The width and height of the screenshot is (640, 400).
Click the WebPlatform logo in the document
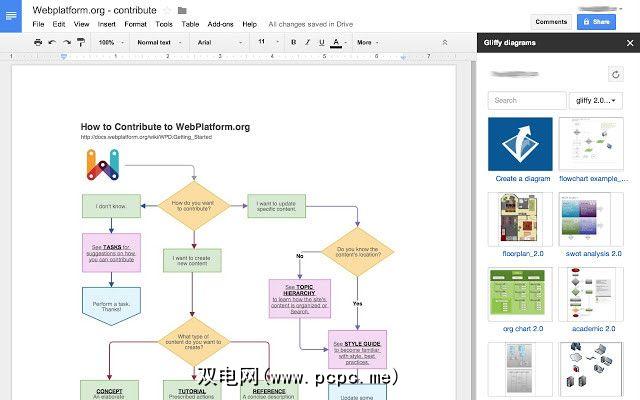pos(103,165)
